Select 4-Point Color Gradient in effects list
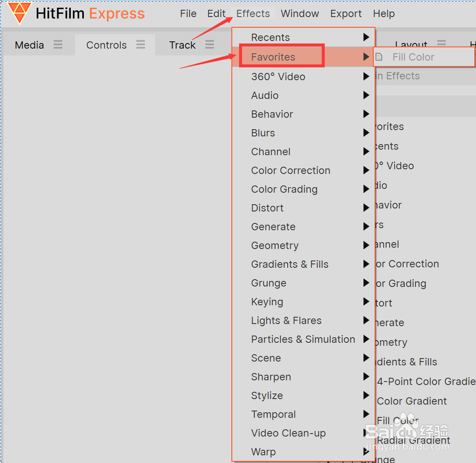Image resolution: width=476 pixels, height=463 pixels. point(426,381)
